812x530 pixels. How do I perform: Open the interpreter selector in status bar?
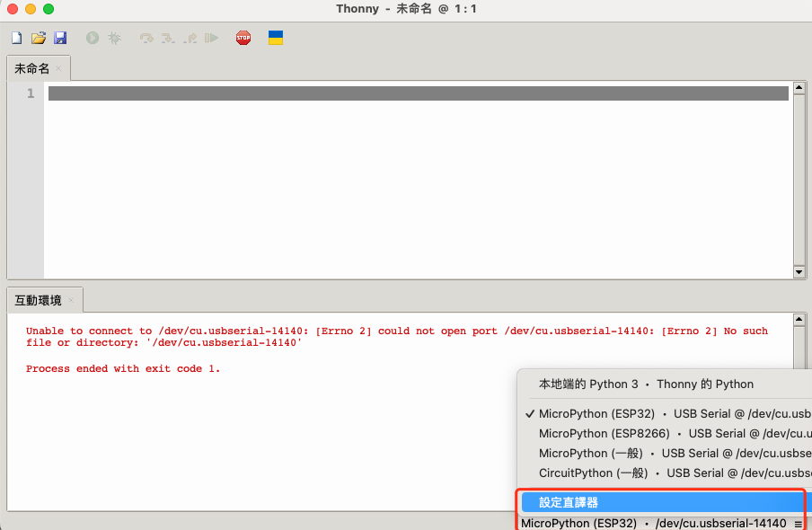click(x=661, y=524)
